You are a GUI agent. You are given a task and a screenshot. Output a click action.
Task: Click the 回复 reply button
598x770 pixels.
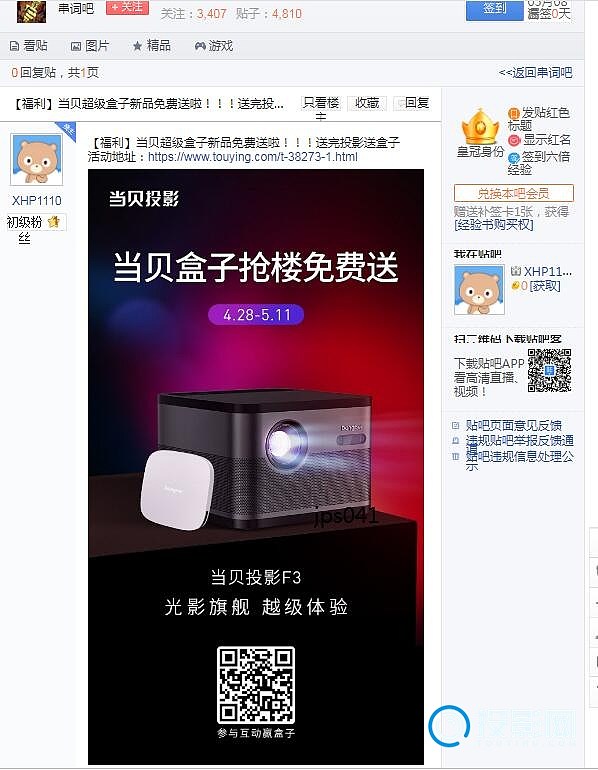(x=413, y=103)
